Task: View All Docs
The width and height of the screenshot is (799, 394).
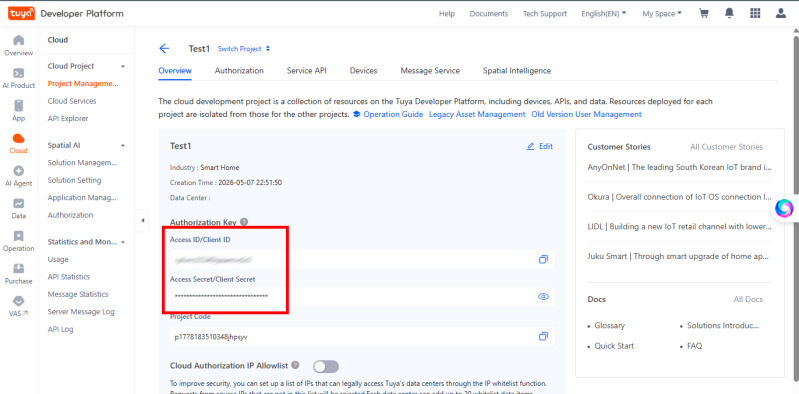Action: (x=748, y=299)
